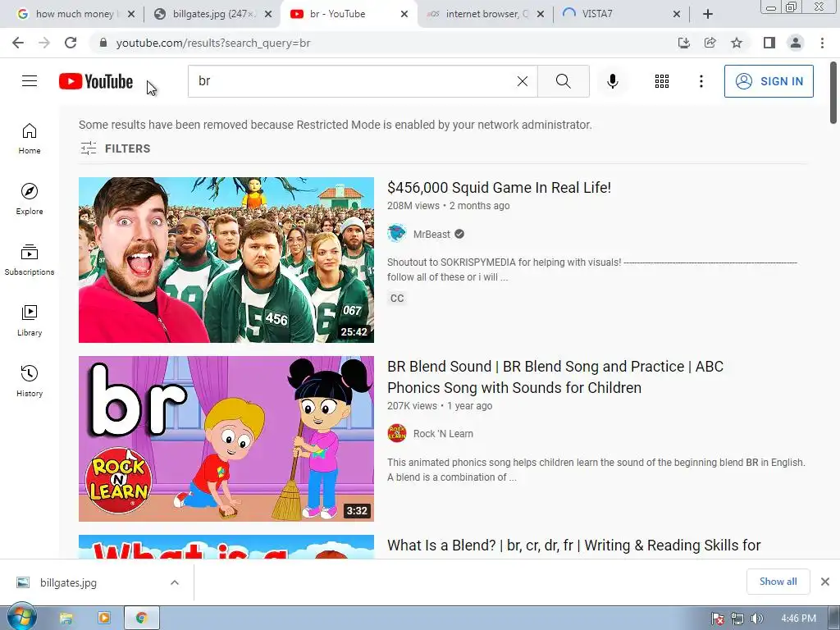Open Windows Media Player from the taskbar
Screen dimensions: 840x630
pyautogui.click(x=104, y=619)
